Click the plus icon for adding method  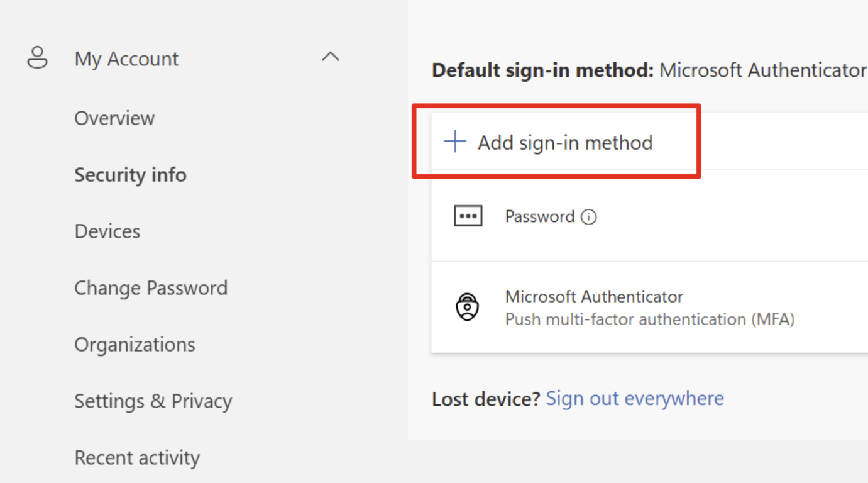pyautogui.click(x=455, y=142)
